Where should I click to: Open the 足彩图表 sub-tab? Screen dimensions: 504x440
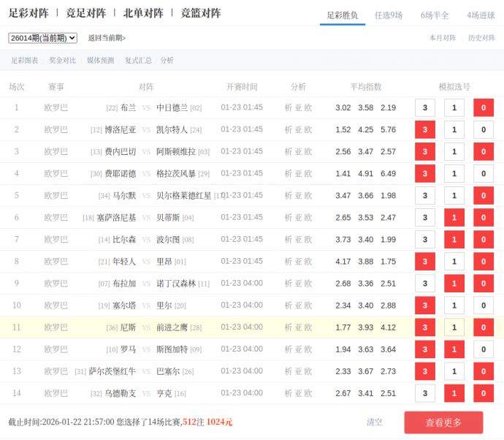[24, 61]
